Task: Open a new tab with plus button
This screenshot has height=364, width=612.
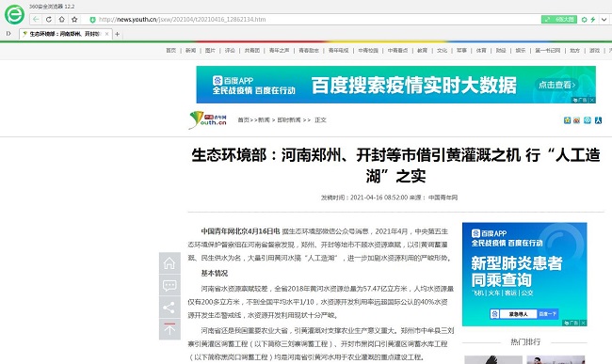Action: pyautogui.click(x=117, y=34)
